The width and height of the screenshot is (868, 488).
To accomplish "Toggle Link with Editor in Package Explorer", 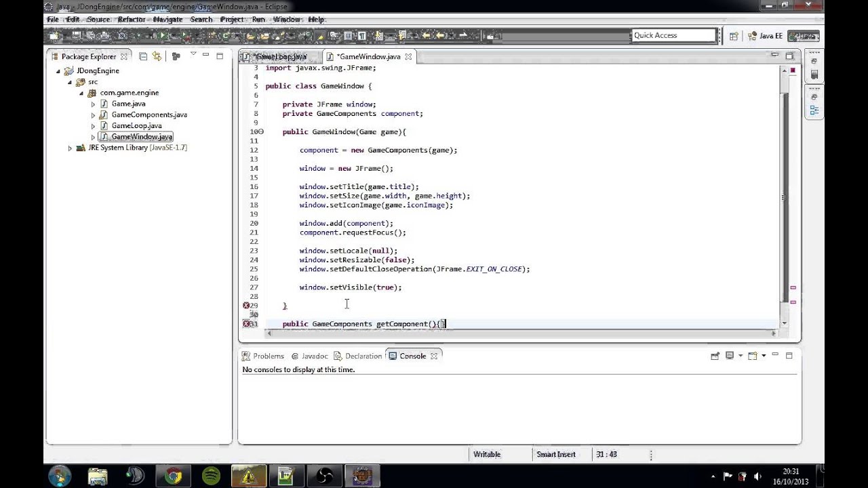I will (157, 56).
